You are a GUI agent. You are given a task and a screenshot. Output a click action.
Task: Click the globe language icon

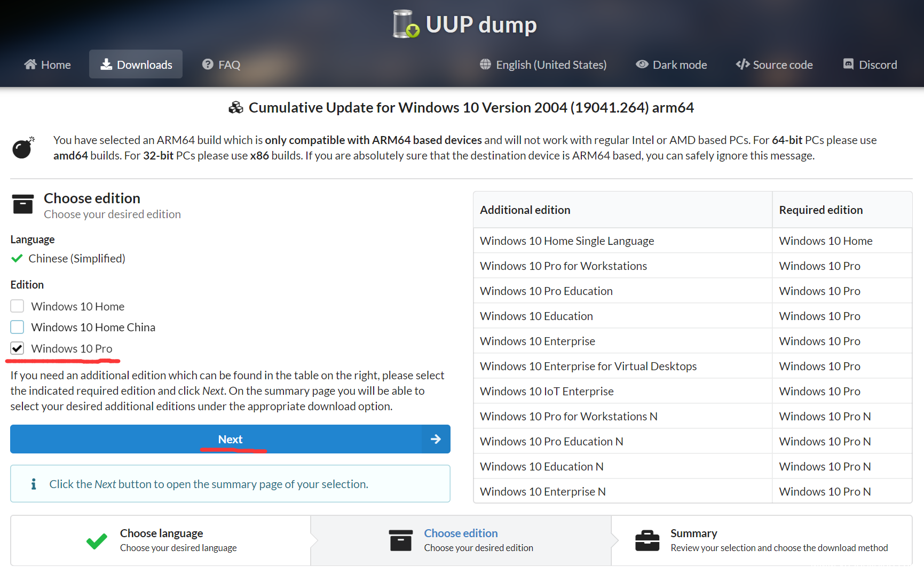[x=485, y=65]
